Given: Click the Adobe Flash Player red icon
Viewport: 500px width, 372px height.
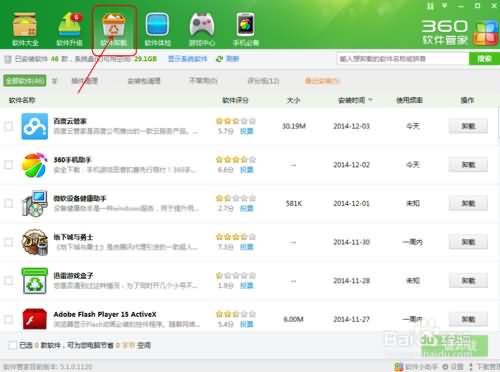Looking at the screenshot, I should point(35,319).
